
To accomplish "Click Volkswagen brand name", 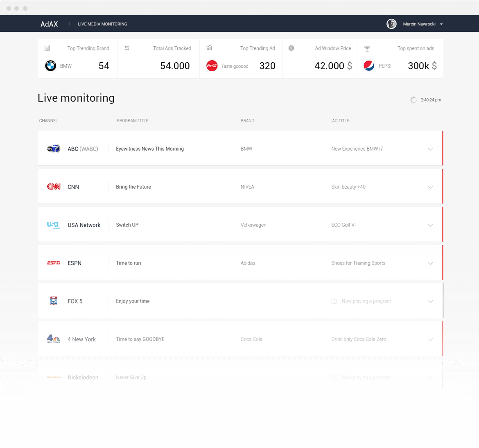I will coord(253,225).
